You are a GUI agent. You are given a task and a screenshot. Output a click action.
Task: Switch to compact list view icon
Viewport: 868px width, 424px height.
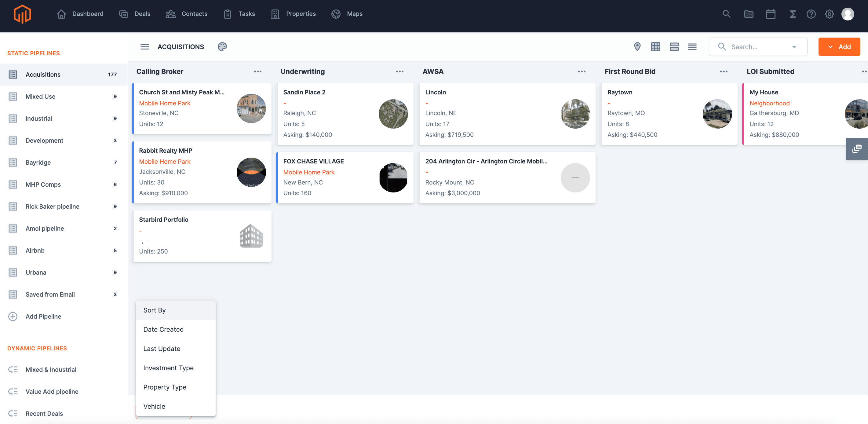coord(692,47)
